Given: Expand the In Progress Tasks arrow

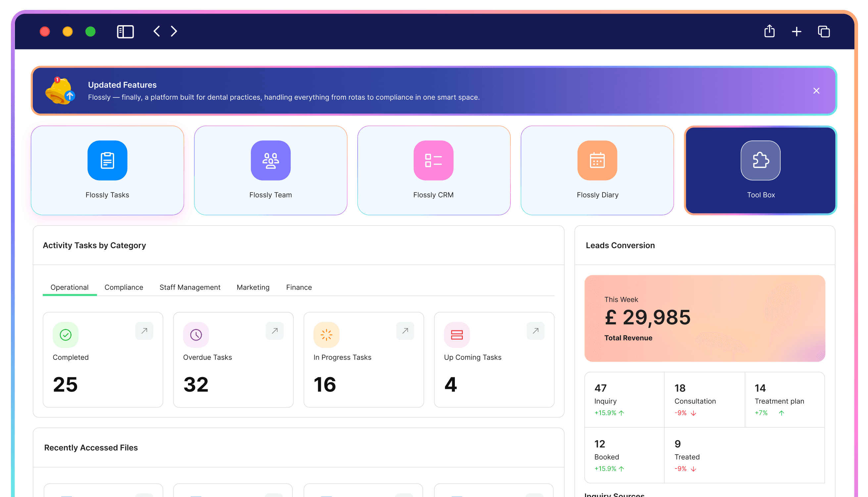Looking at the screenshot, I should pos(405,331).
